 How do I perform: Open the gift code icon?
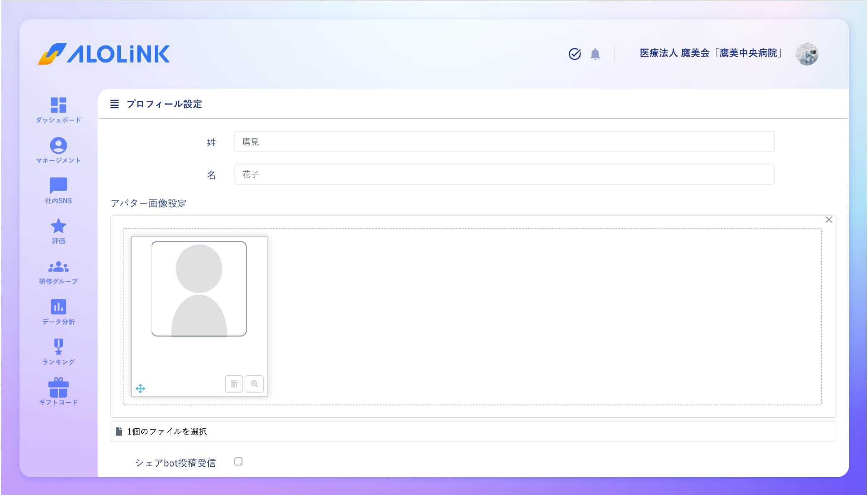(x=58, y=387)
